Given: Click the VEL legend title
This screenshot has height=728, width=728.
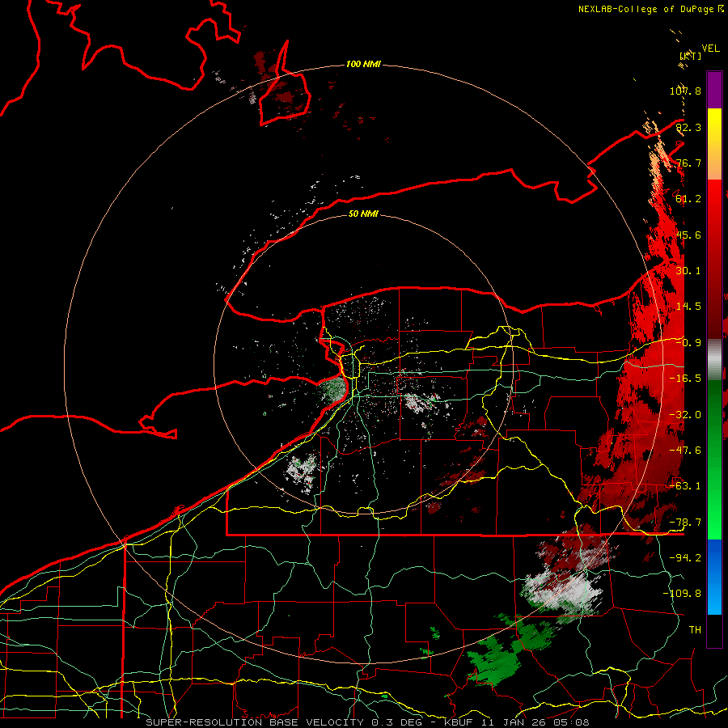Looking at the screenshot, I should pyautogui.click(x=710, y=49).
